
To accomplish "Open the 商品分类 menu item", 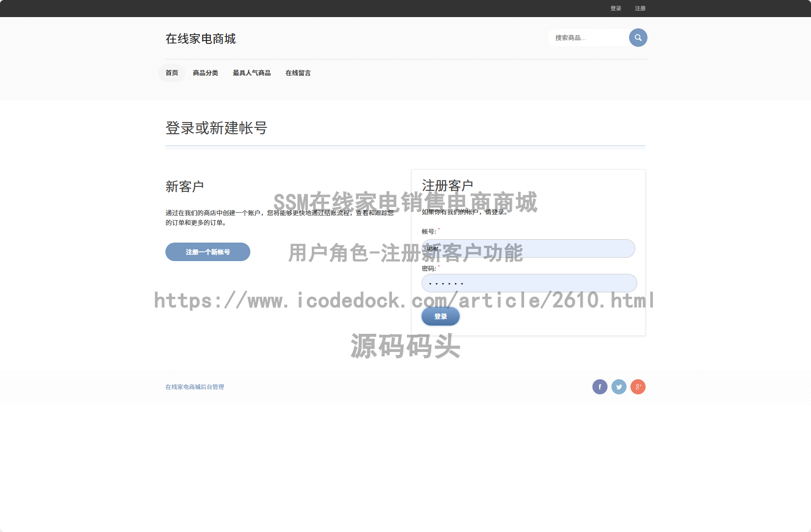I will [205, 73].
